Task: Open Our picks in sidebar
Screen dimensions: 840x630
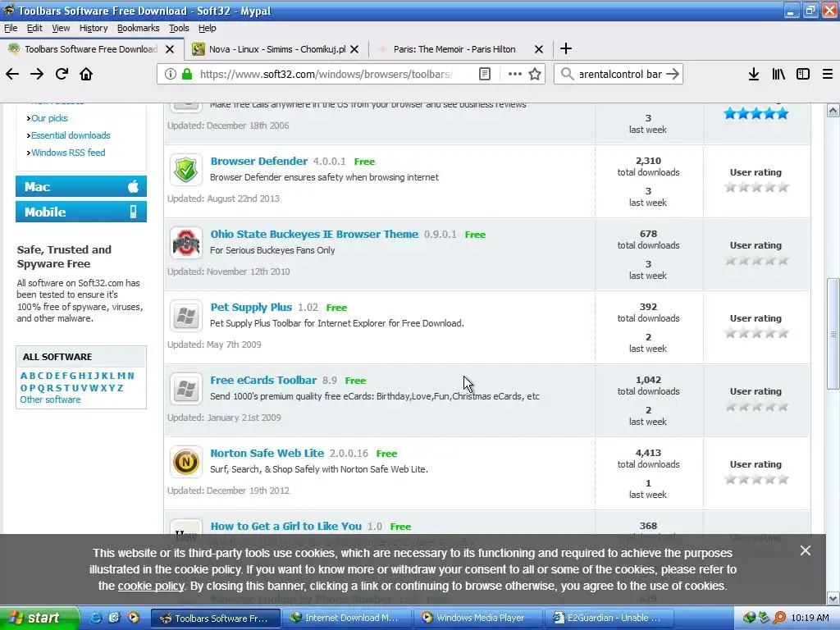Action: click(49, 118)
